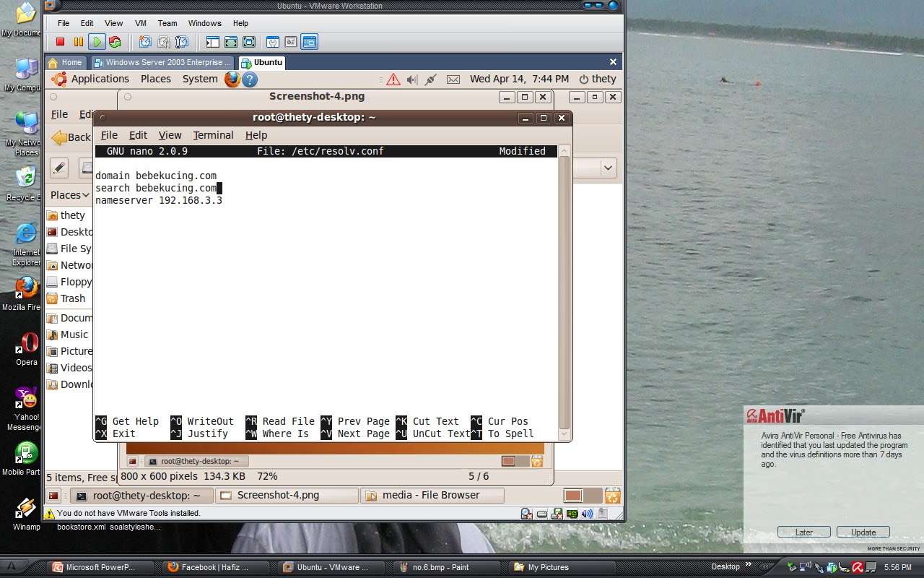
Task: Switch to the Windows Server 2003 Enterprise tab
Action: click(162, 62)
